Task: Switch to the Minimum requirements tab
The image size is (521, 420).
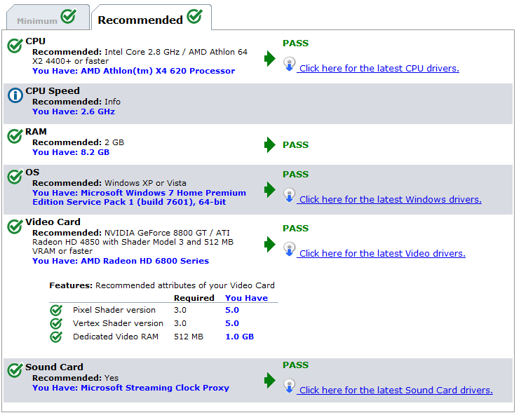Action: pyautogui.click(x=48, y=18)
